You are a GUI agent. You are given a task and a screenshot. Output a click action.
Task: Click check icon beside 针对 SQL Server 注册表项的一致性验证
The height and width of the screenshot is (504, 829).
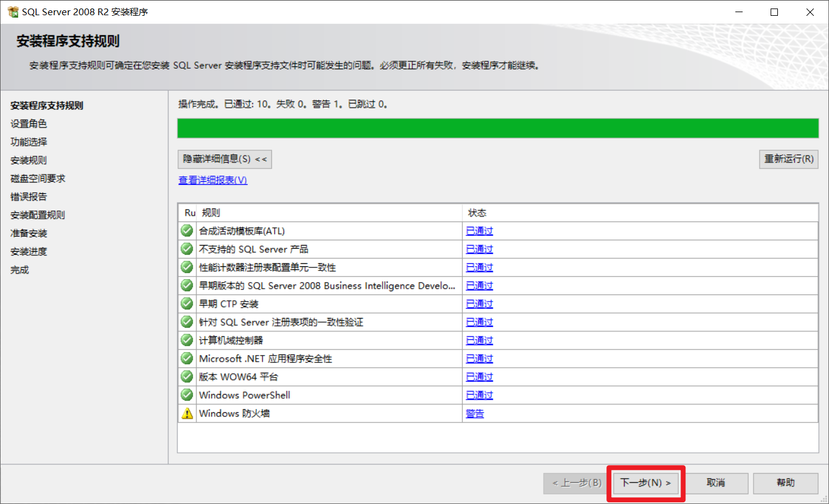[x=187, y=322]
